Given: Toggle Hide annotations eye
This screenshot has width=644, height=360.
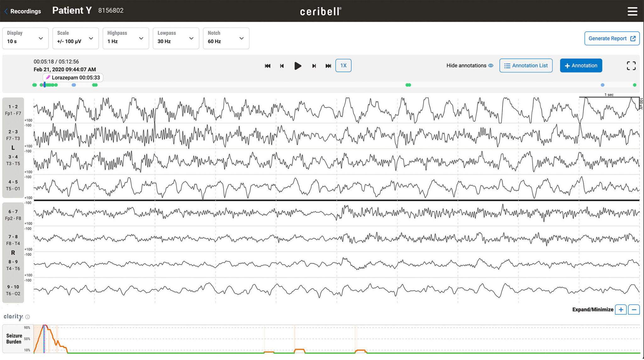Looking at the screenshot, I should [491, 65].
